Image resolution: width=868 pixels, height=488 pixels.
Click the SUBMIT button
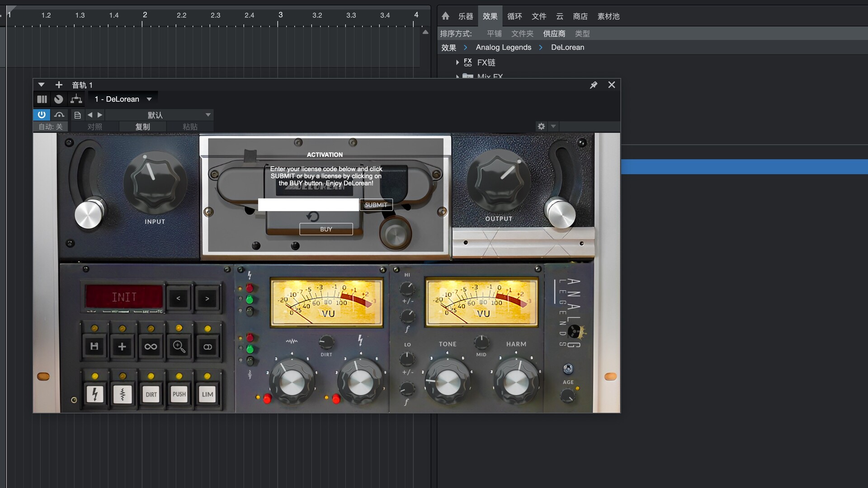[376, 205]
